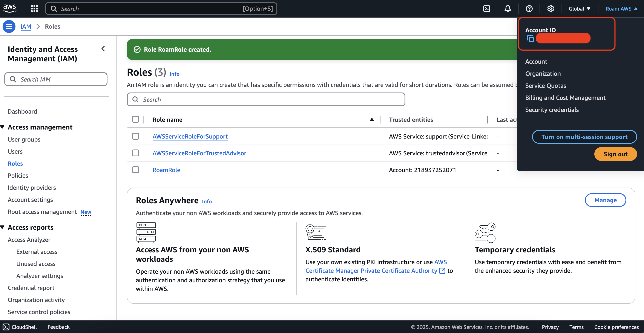This screenshot has width=644, height=333.
Task: Select all roles header checkbox
Action: [135, 119]
